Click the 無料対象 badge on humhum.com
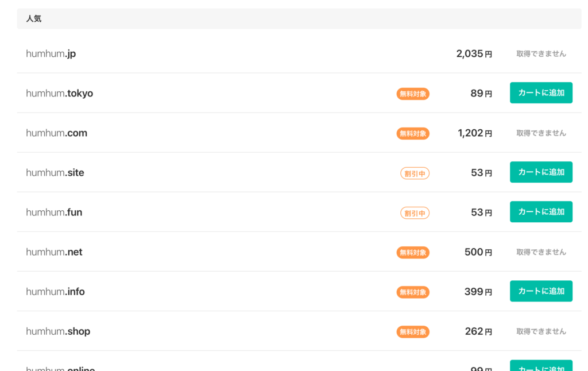Image resolution: width=588 pixels, height=371 pixels. (413, 133)
